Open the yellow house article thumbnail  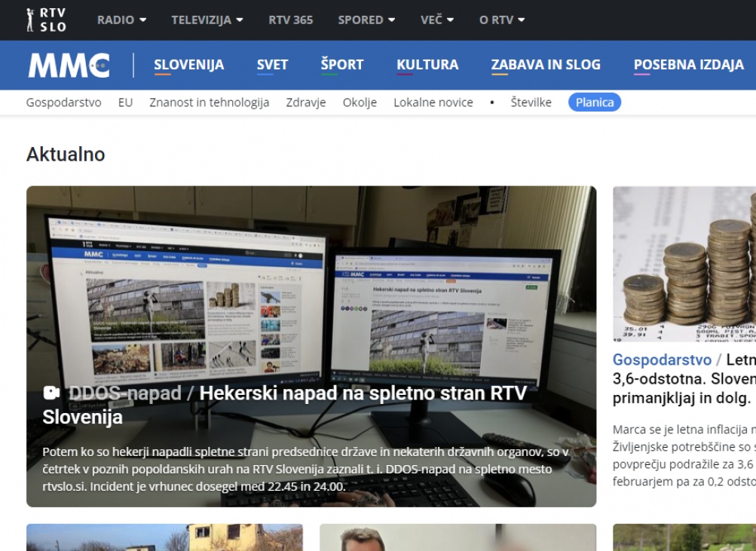164,537
